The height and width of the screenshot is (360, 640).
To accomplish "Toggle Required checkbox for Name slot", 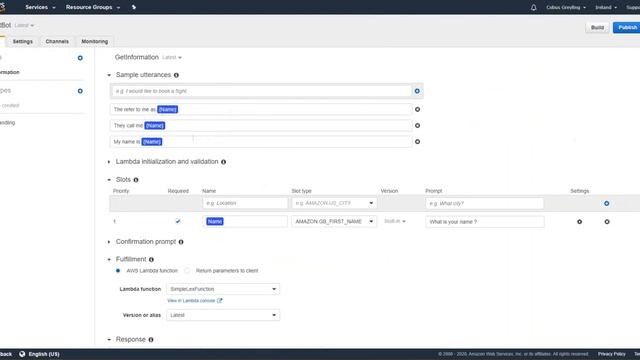I will [178, 221].
